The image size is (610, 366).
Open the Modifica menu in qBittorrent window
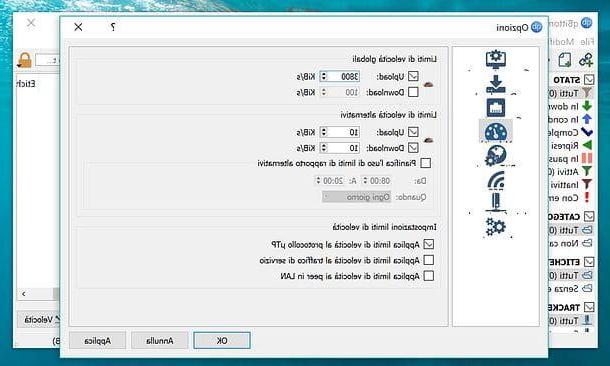[x=561, y=42]
